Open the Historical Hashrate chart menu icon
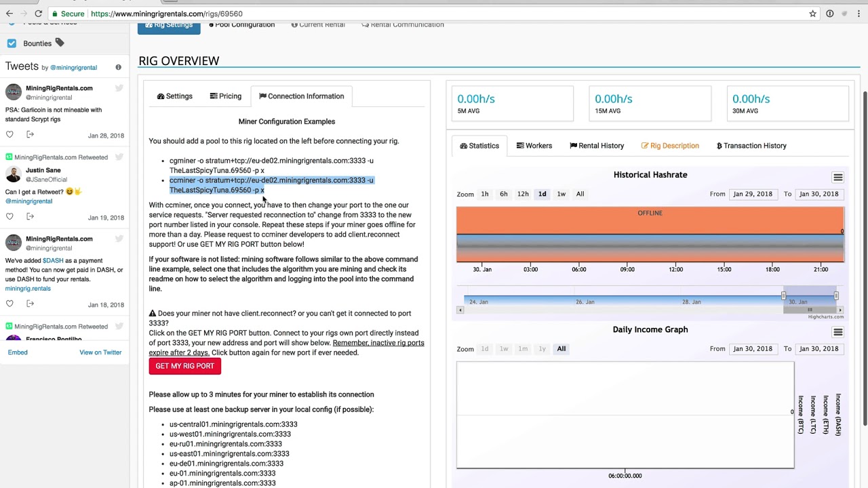The image size is (868, 488). point(838,178)
